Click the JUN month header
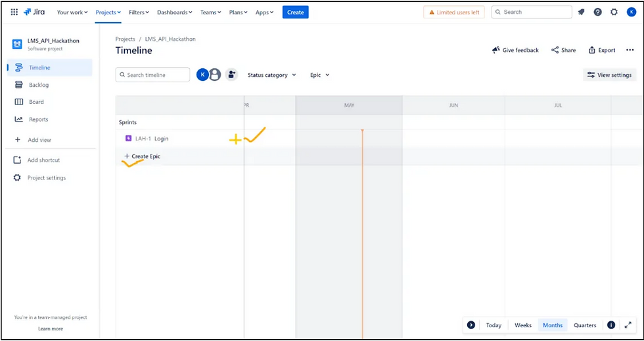Viewport: 644px width, 341px height. pos(453,106)
